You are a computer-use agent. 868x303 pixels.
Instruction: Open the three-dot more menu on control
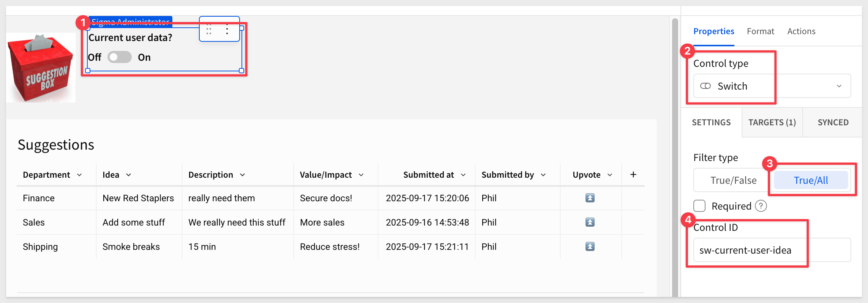[x=227, y=29]
